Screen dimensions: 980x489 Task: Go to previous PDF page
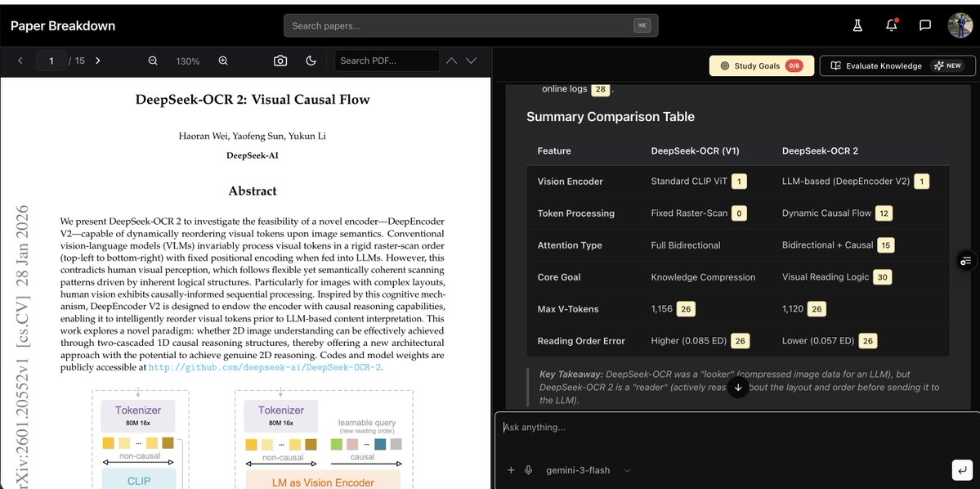pos(20,61)
